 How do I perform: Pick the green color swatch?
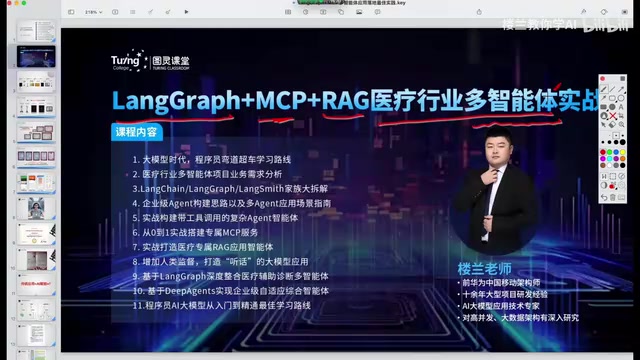pyautogui.click(x=609, y=152)
